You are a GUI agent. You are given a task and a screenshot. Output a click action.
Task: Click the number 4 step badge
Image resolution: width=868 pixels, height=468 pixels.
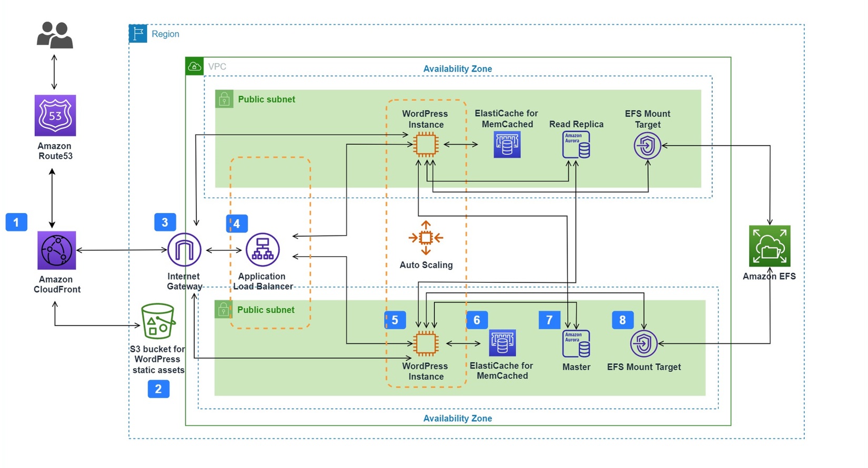coord(237,223)
